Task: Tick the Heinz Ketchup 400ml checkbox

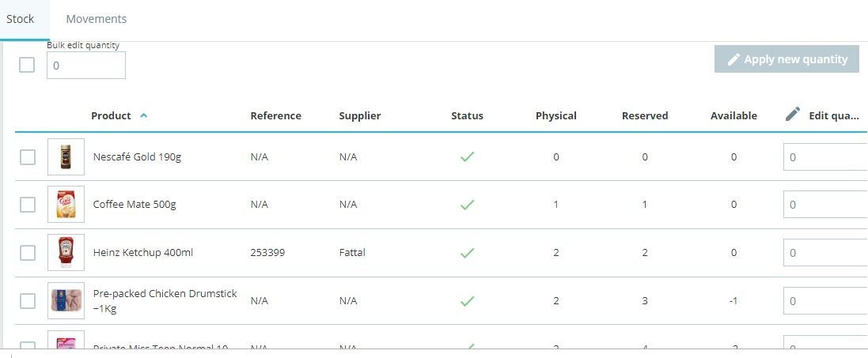Action: point(28,253)
